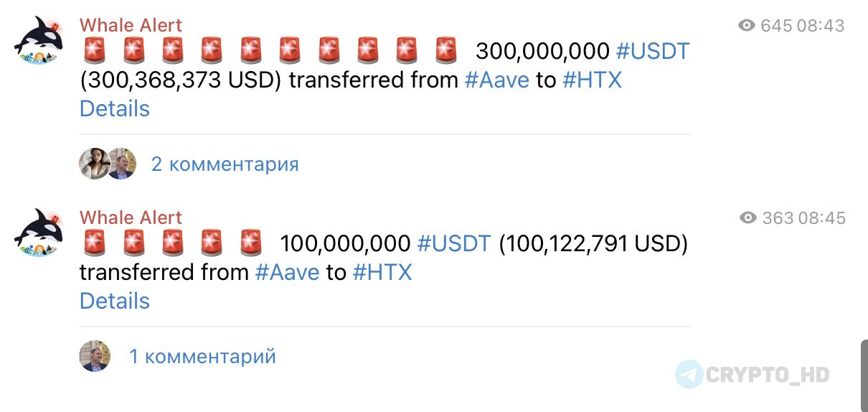Click #USDT hashtag in the second post
The height and width of the screenshot is (412, 868).
coord(454,243)
